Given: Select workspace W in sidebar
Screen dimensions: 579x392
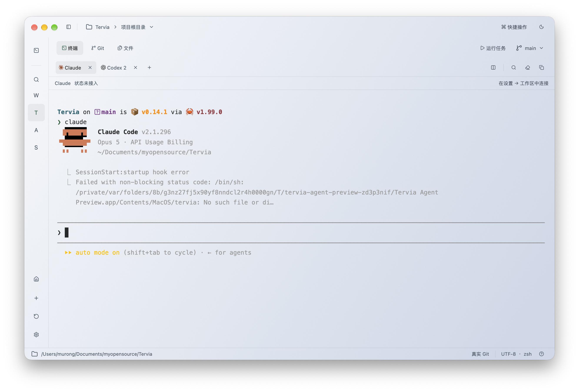Looking at the screenshot, I should pos(36,95).
